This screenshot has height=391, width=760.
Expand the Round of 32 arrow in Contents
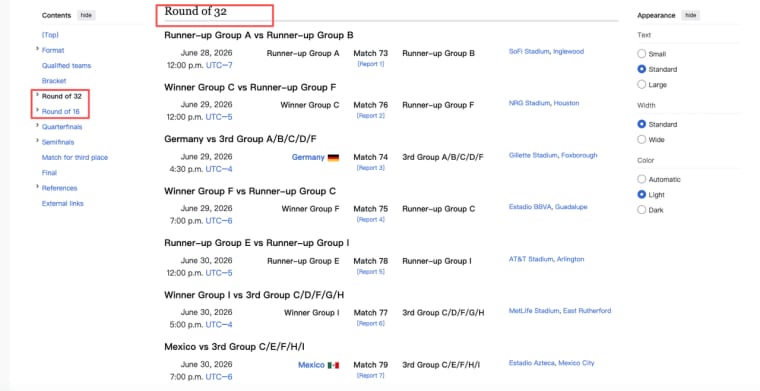click(x=37, y=95)
